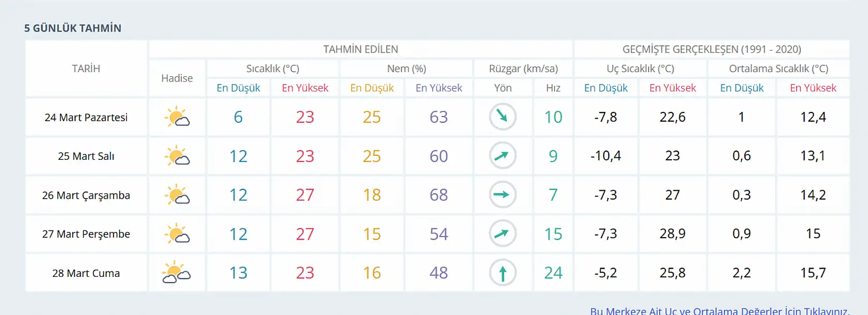Click the Ortalama Sıcaklık (°C) header
868x315 pixels.
click(x=778, y=69)
